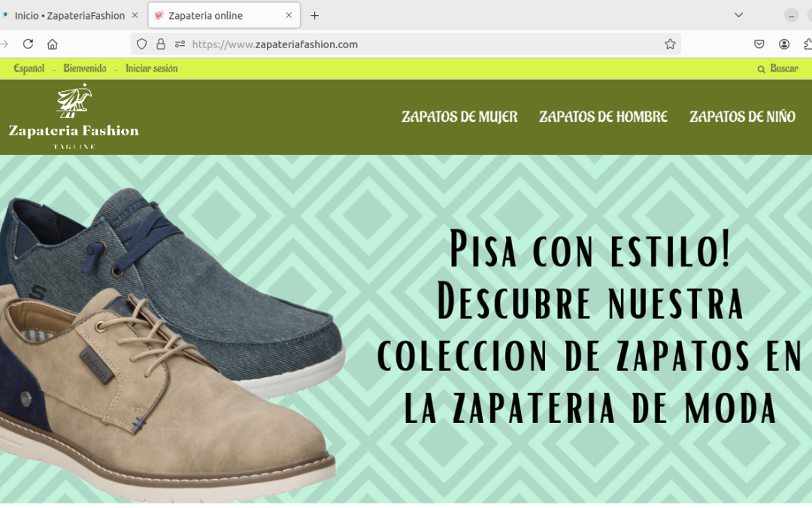Switch to the Inicio ZapateriaFashion tab

point(71,14)
